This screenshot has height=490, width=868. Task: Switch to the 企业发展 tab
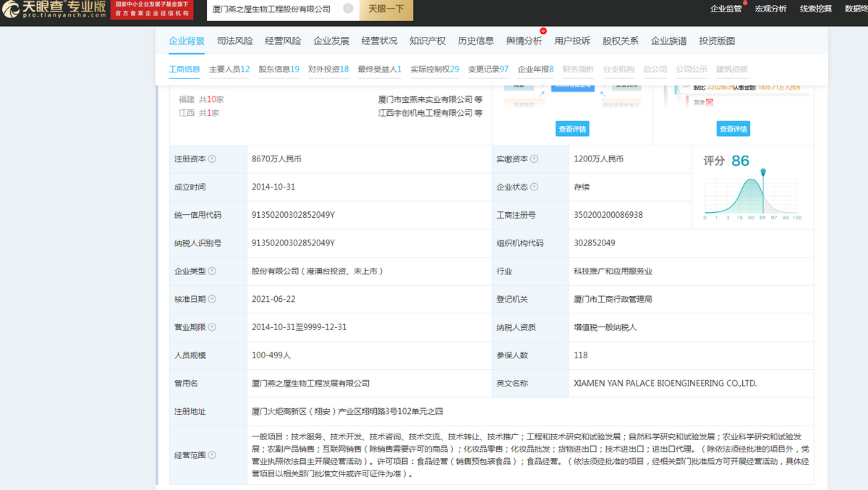click(331, 41)
